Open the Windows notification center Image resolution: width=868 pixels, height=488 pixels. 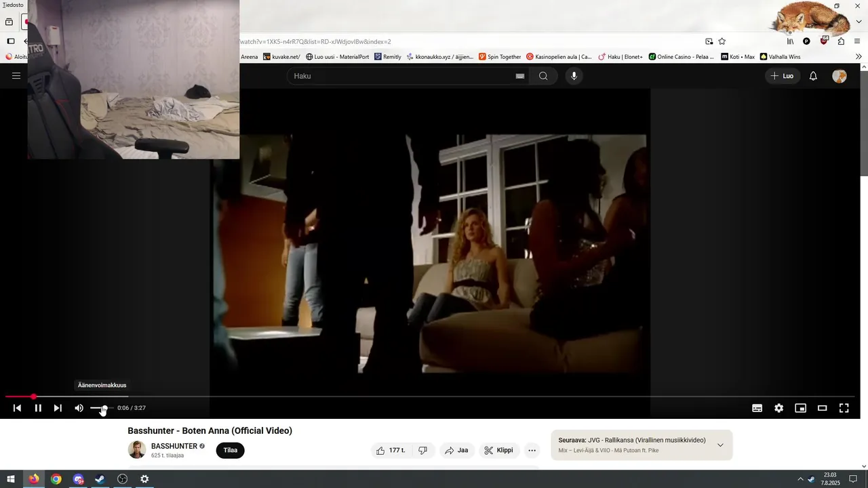pos(853,479)
